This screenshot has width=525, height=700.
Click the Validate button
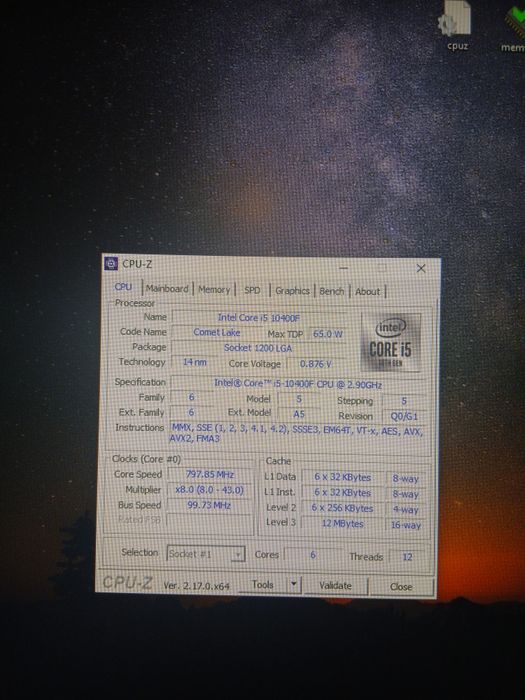tap(335, 586)
